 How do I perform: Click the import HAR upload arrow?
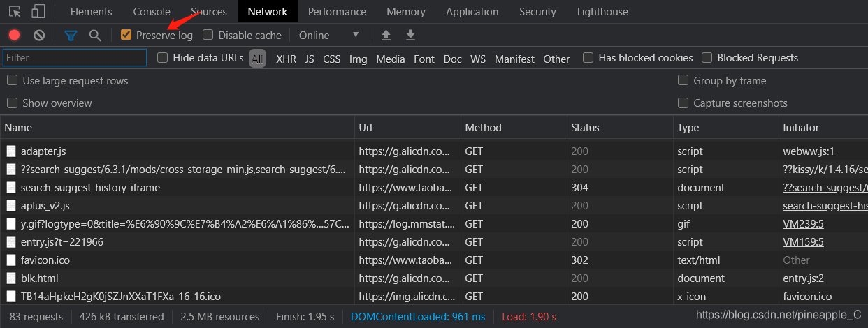point(386,35)
